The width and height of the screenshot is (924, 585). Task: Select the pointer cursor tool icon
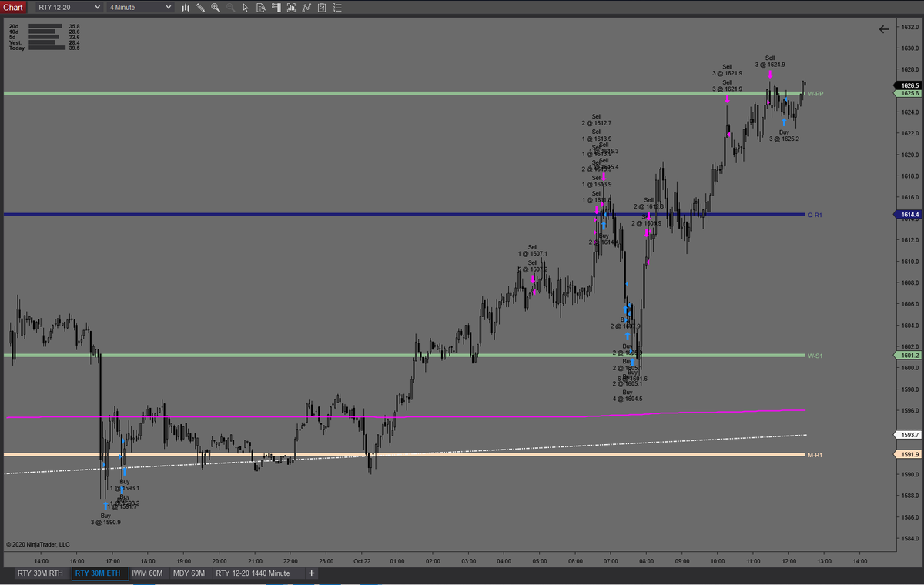(246, 8)
